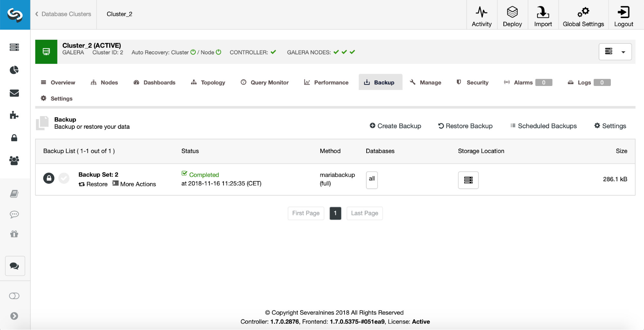This screenshot has height=330, width=644.
Task: Switch to the Alarms tab
Action: [528, 82]
